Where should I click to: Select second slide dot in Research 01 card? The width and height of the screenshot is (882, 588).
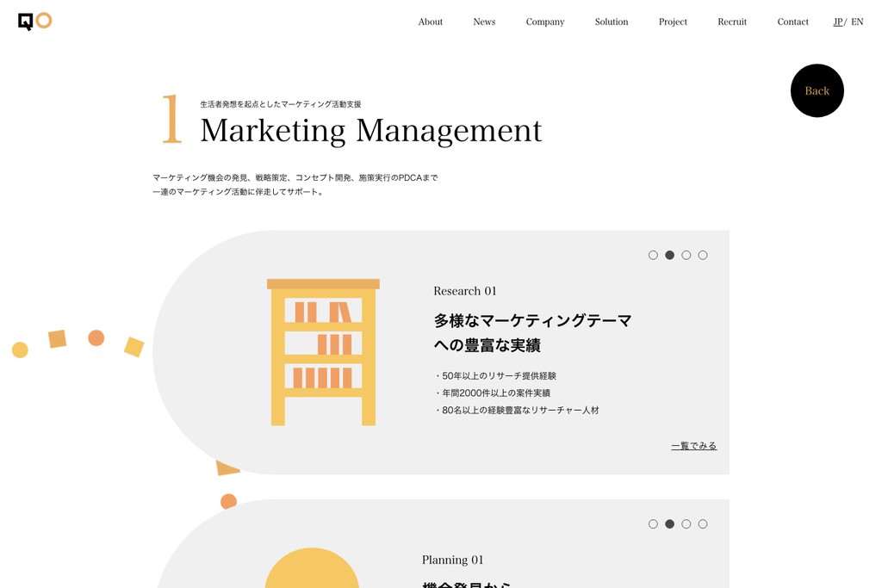669,255
